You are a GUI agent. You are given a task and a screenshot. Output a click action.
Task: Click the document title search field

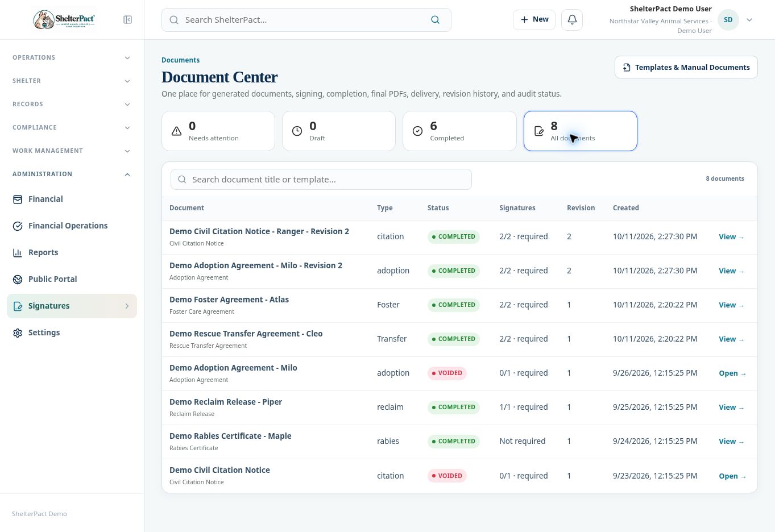point(321,180)
